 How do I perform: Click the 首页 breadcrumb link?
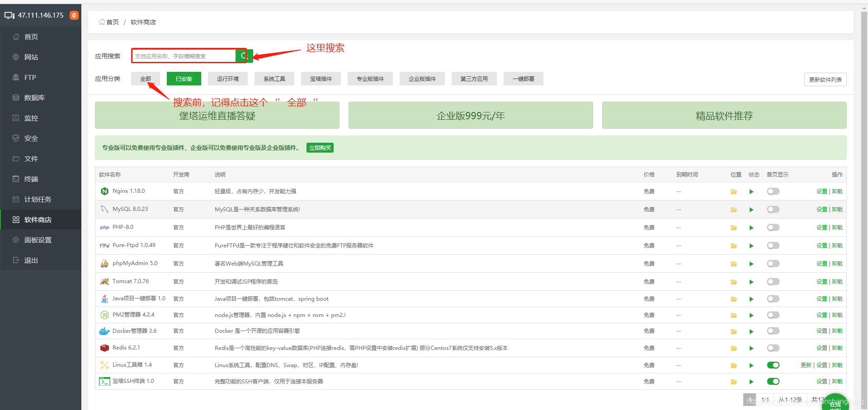click(112, 22)
